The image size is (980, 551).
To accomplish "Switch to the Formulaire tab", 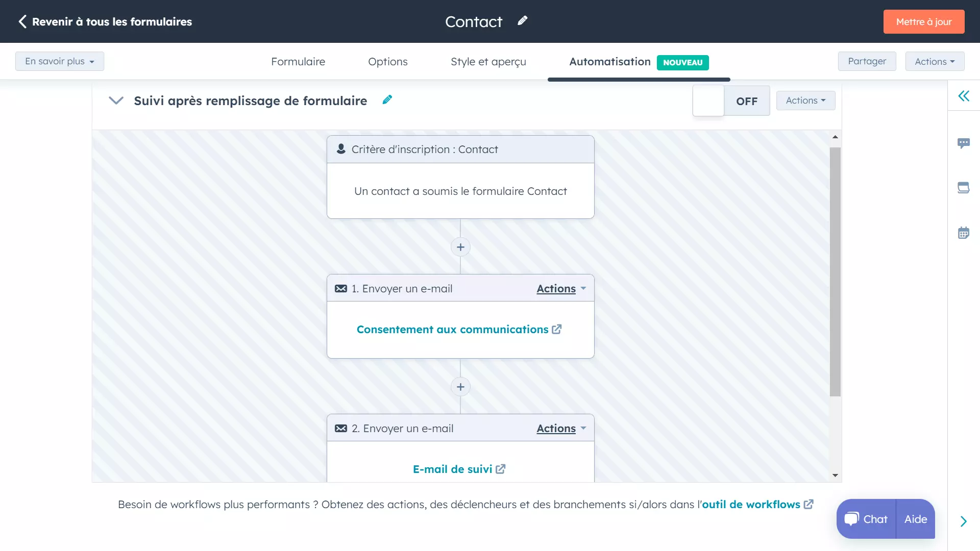I will (298, 62).
